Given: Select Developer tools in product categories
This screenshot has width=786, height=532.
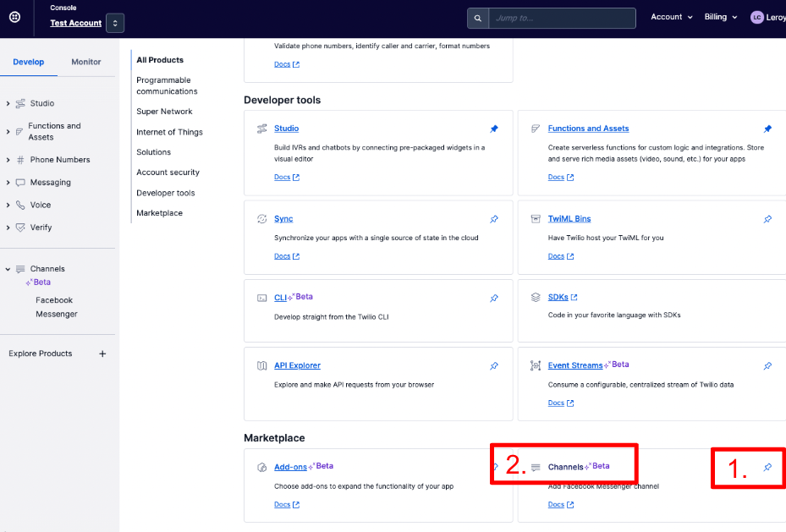Looking at the screenshot, I should (x=166, y=193).
